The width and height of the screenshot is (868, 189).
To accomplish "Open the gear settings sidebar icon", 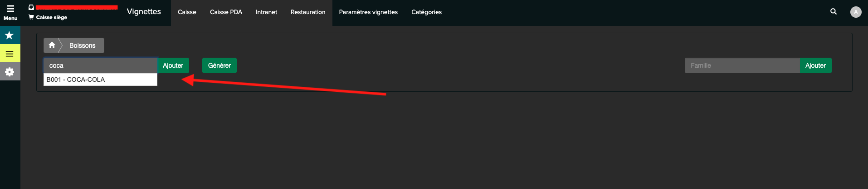I will (x=10, y=72).
